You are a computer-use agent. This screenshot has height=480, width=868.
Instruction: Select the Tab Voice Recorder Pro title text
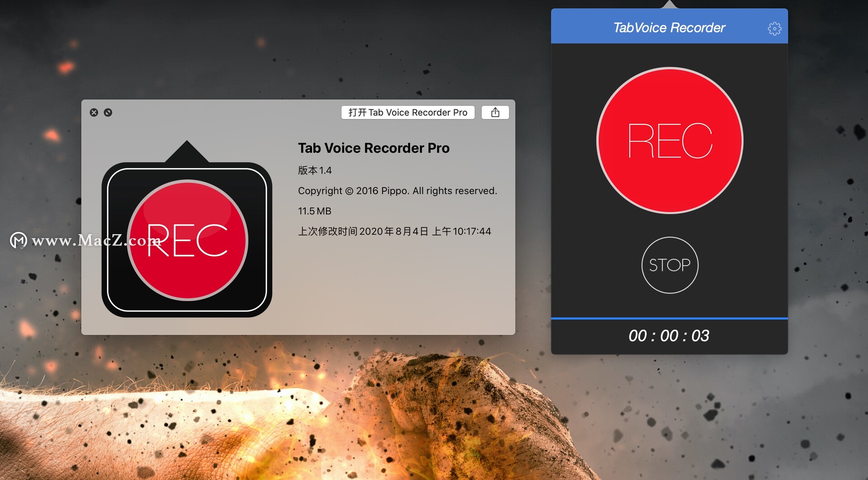click(373, 148)
